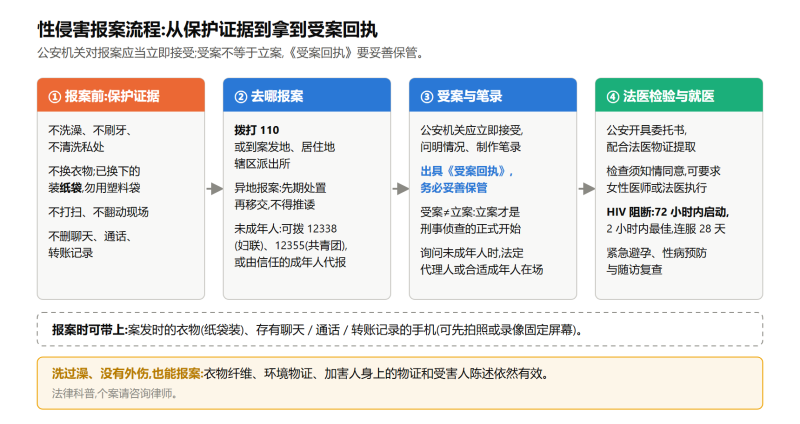Click the dashed-box note starting '报案时可带上:'
The height and width of the screenshot is (424, 800).
400,330
